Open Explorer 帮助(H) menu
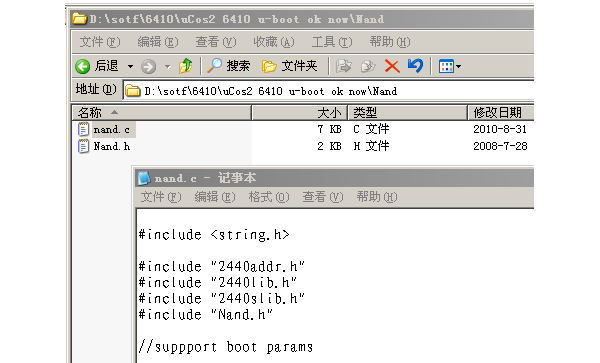The width and height of the screenshot is (600, 363). tap(390, 42)
